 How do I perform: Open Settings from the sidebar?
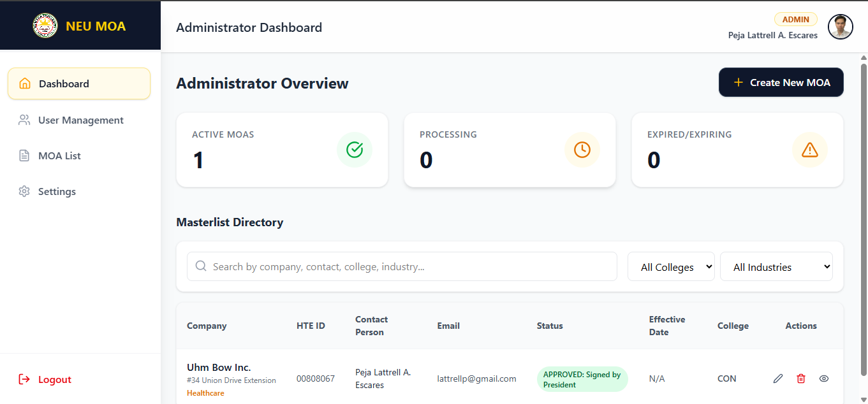tap(79, 191)
